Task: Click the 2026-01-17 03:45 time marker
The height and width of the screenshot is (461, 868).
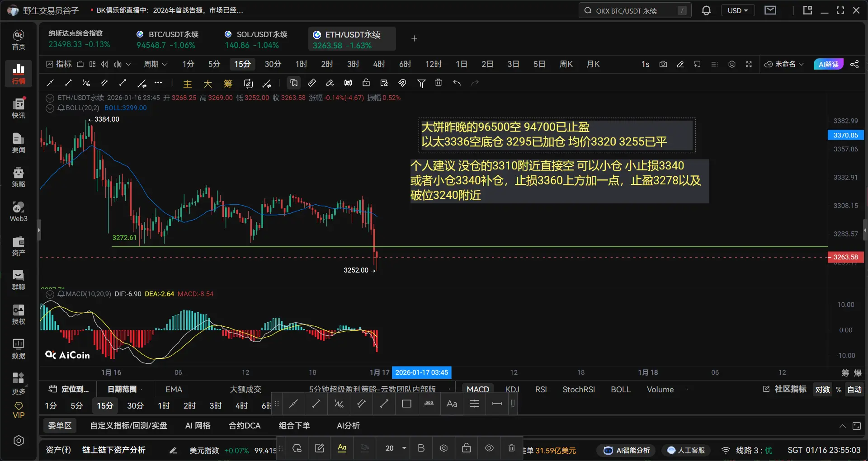Action: coord(421,372)
